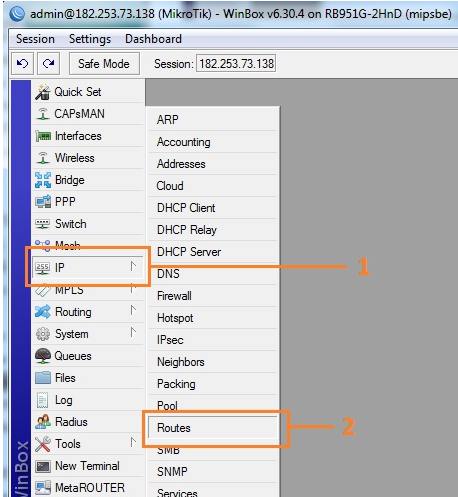This screenshot has width=458, height=497.
Task: Select DNS submenu entry
Action: pos(213,274)
